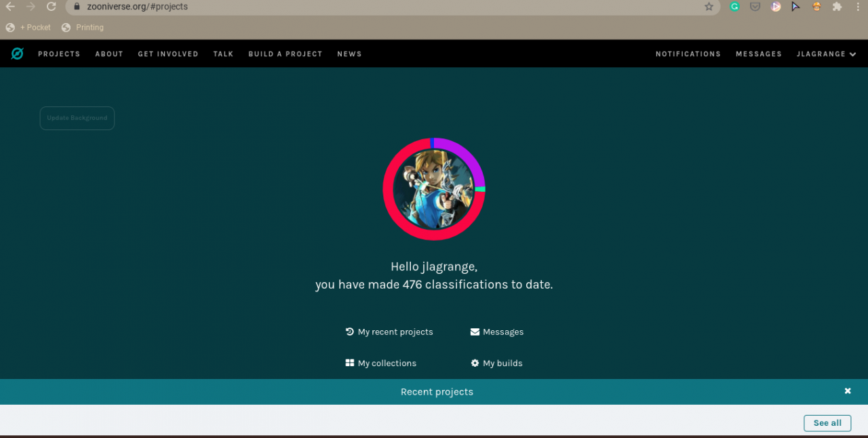
Task: Click the arrow-shaped extension icon
Action: 796,7
